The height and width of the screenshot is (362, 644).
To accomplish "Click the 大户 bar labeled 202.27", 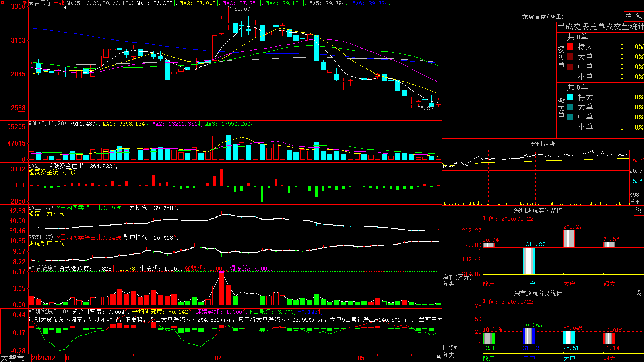I will coord(569,239).
